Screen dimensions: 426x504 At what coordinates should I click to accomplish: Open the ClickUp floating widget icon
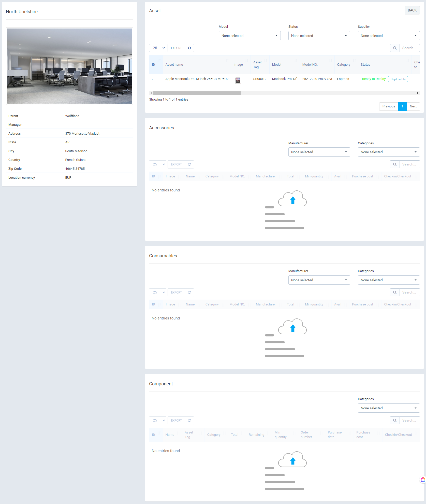pyautogui.click(x=423, y=480)
